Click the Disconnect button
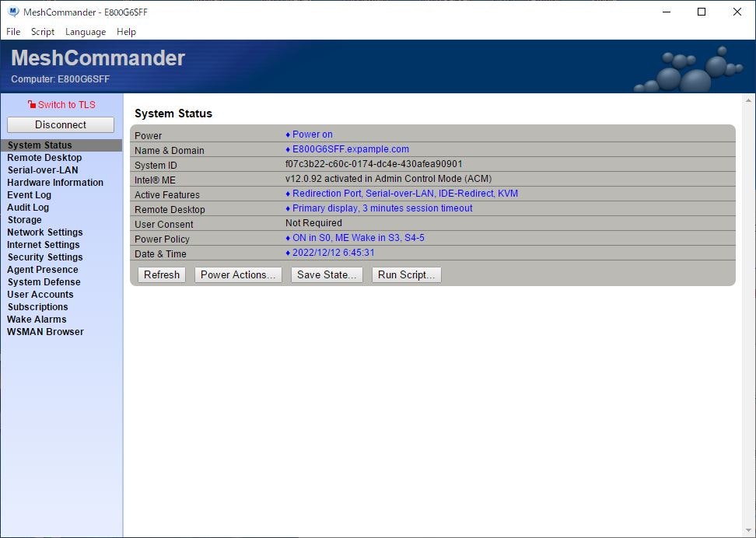 click(x=61, y=125)
